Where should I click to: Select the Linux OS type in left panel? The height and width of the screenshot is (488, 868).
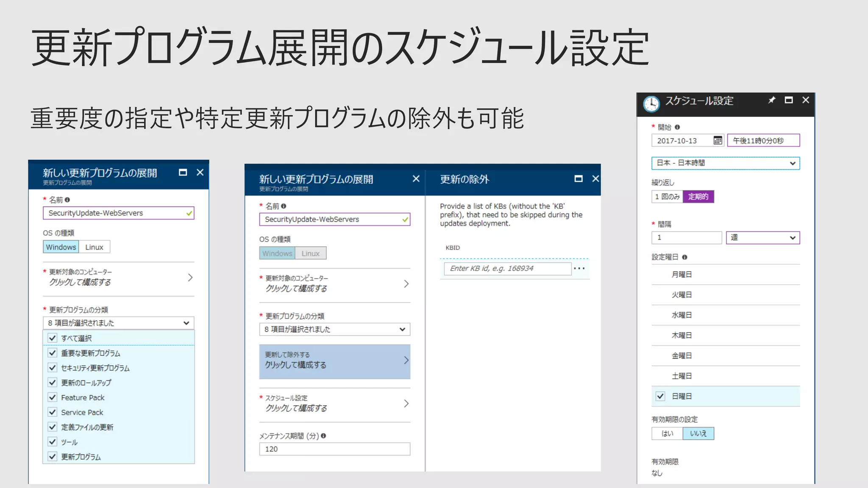[94, 247]
